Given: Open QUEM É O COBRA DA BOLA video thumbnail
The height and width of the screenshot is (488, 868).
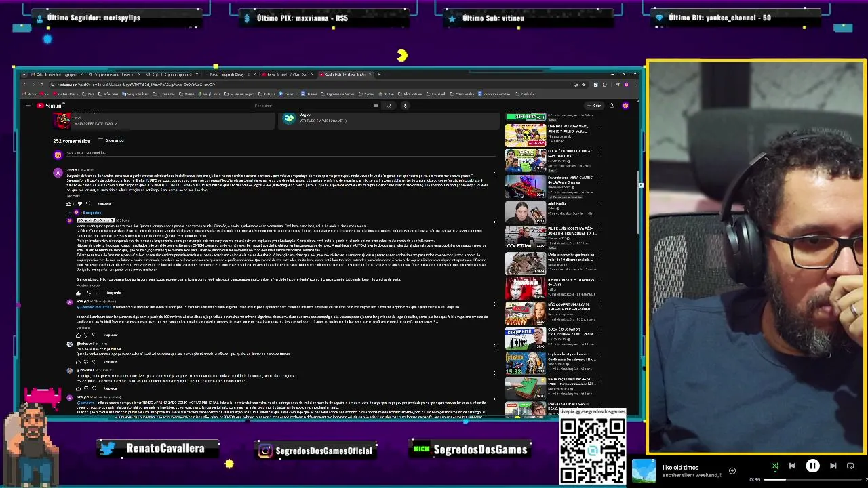Looking at the screenshot, I should coord(525,161).
